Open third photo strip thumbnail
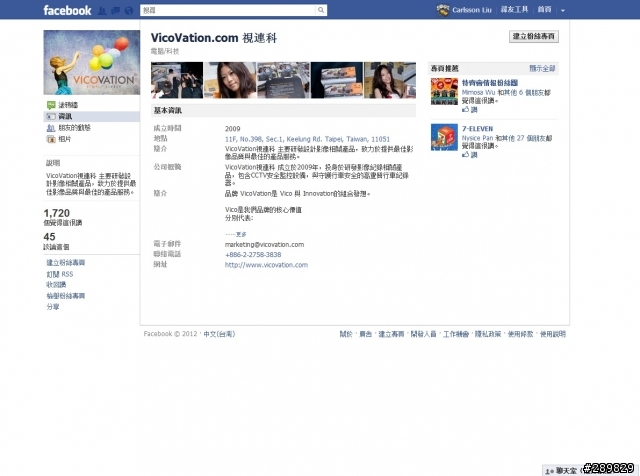 [283, 80]
